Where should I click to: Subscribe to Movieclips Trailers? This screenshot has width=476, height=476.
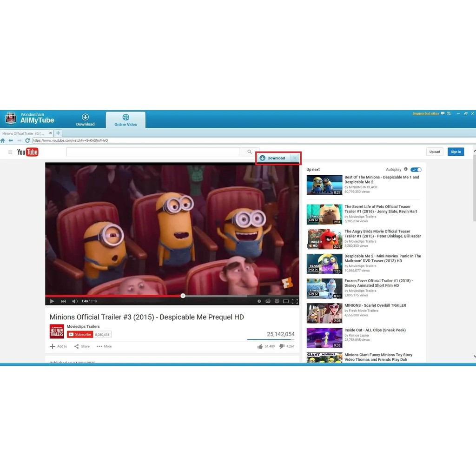pos(80,335)
